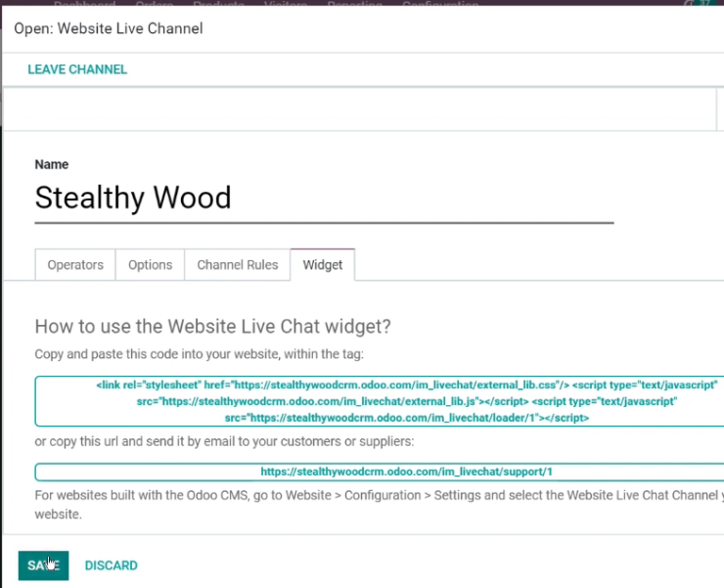
Task: Select the embed script code box
Action: [380, 401]
